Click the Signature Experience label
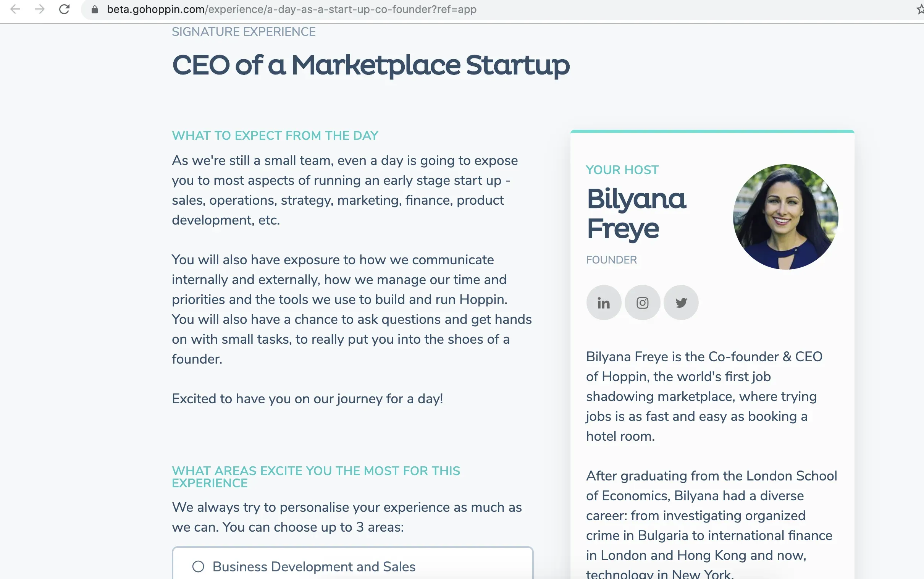924x579 pixels. tap(244, 32)
